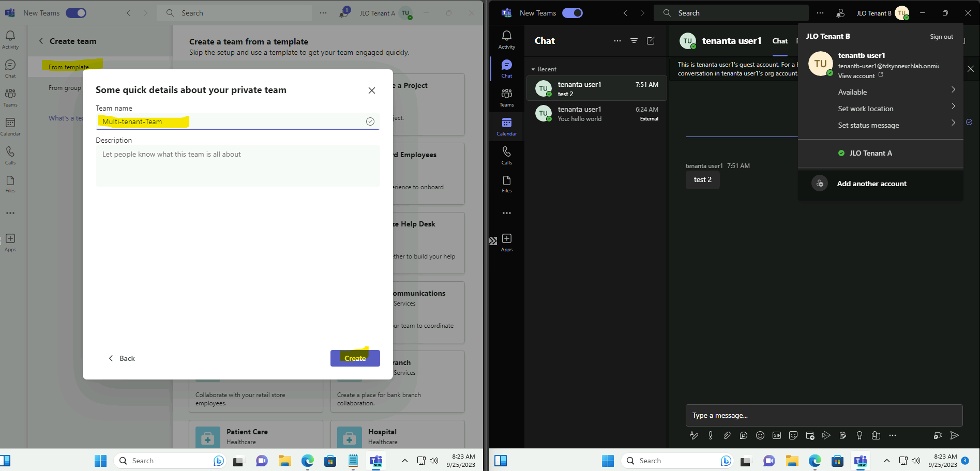The image size is (980, 471).
Task: Open Apps in the right Teams sidebar
Action: click(506, 242)
